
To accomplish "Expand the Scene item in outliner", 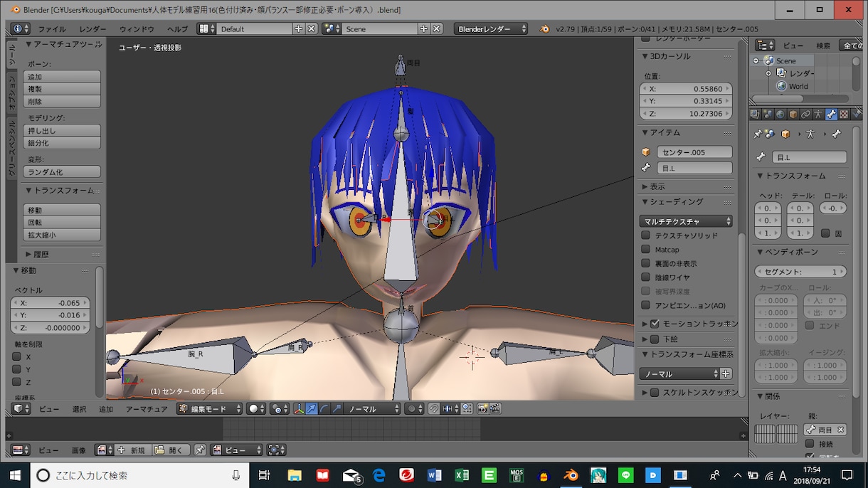I will coord(756,61).
